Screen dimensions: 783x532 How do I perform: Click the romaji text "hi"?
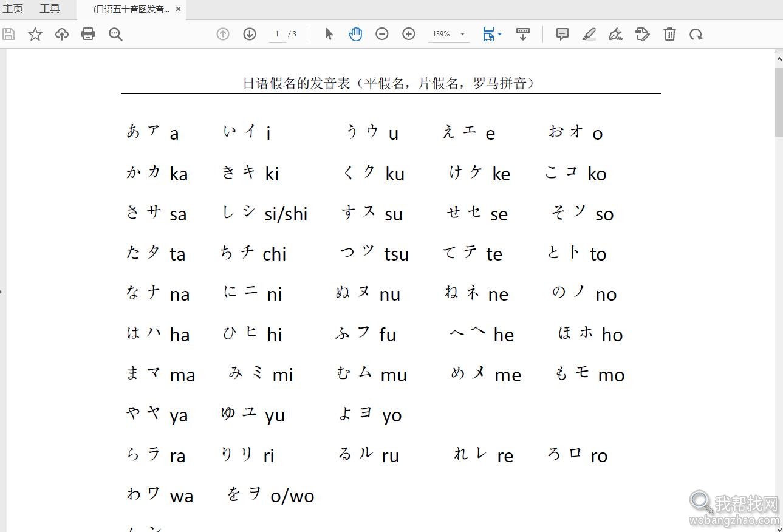pyautogui.click(x=275, y=335)
